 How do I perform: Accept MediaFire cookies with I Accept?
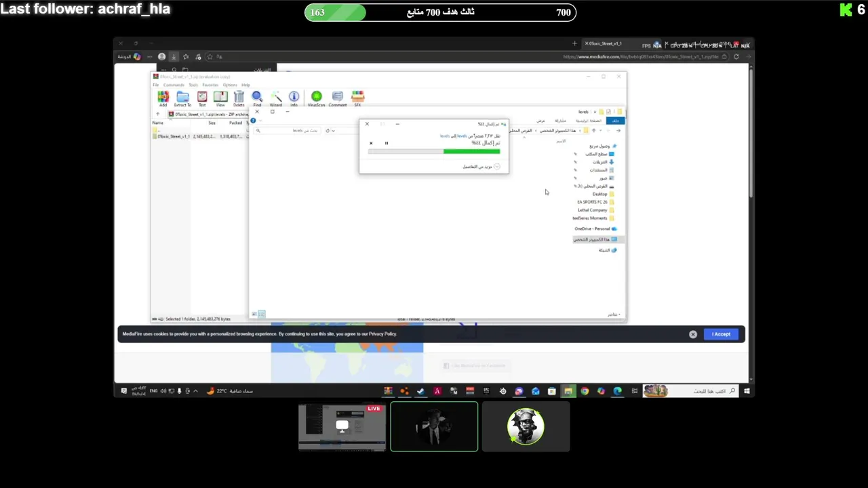(721, 334)
